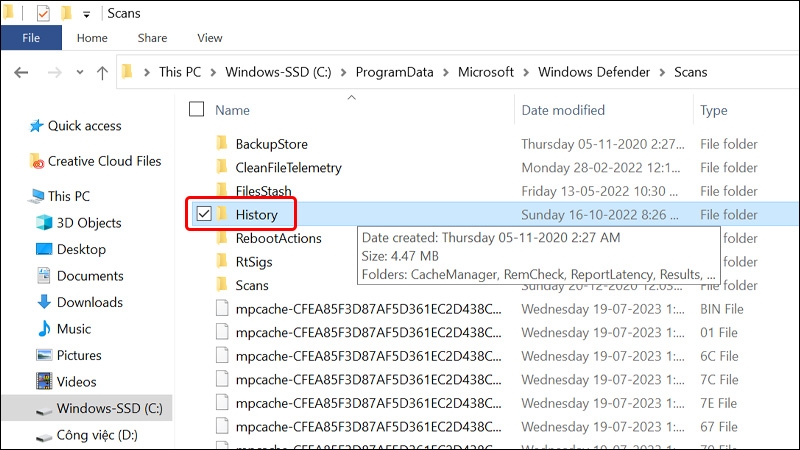The width and height of the screenshot is (800, 450).
Task: Select the CleanFileTelemetry folder name
Action: (288, 168)
